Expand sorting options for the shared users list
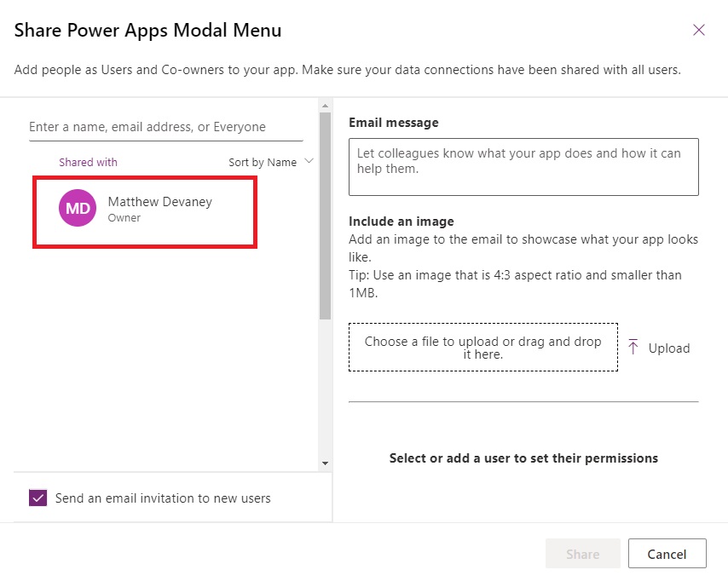The height and width of the screenshot is (587, 728). [309, 161]
